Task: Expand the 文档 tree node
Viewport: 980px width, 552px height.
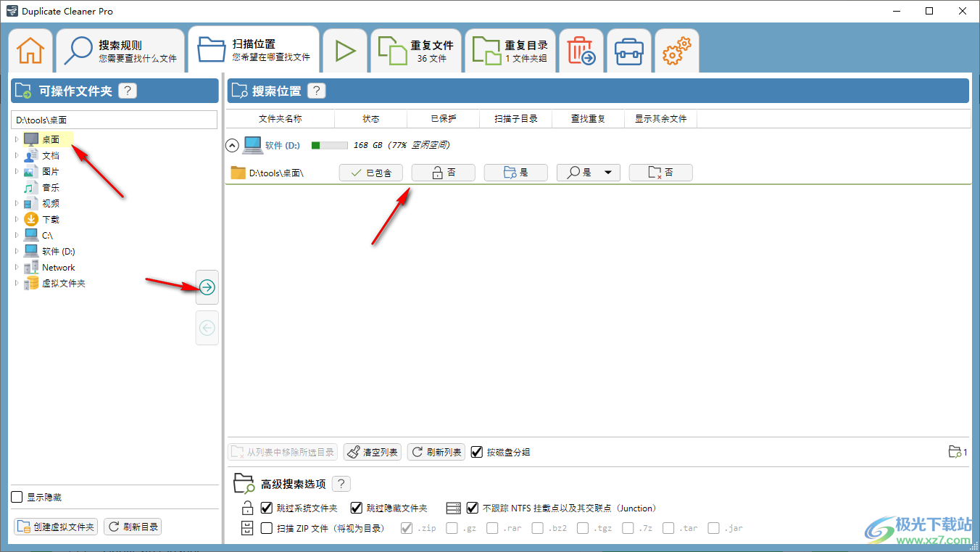Action: point(17,155)
